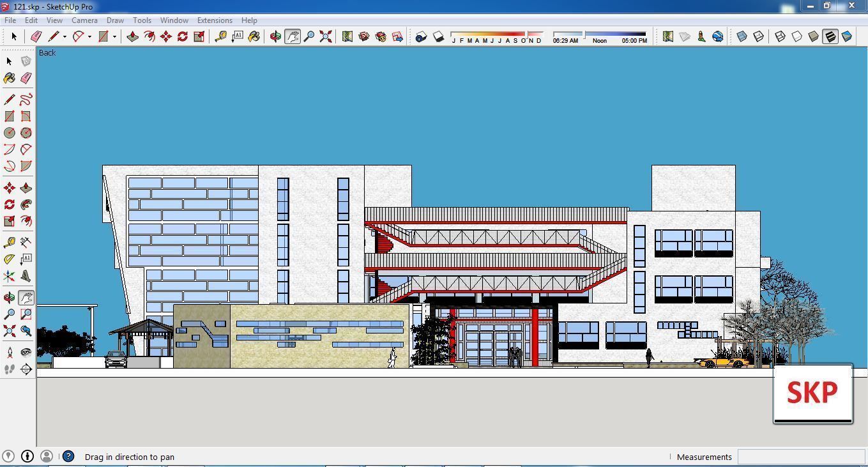Activate the Section Plane tool
The image size is (868, 467).
pyautogui.click(x=26, y=369)
